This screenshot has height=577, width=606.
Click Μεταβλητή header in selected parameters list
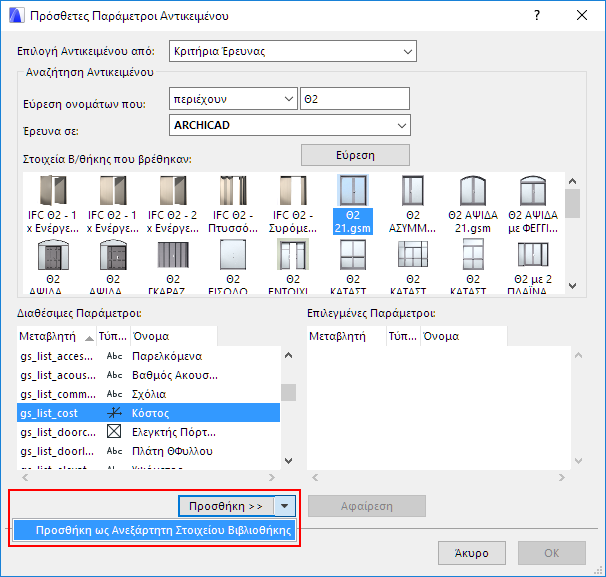coord(347,336)
